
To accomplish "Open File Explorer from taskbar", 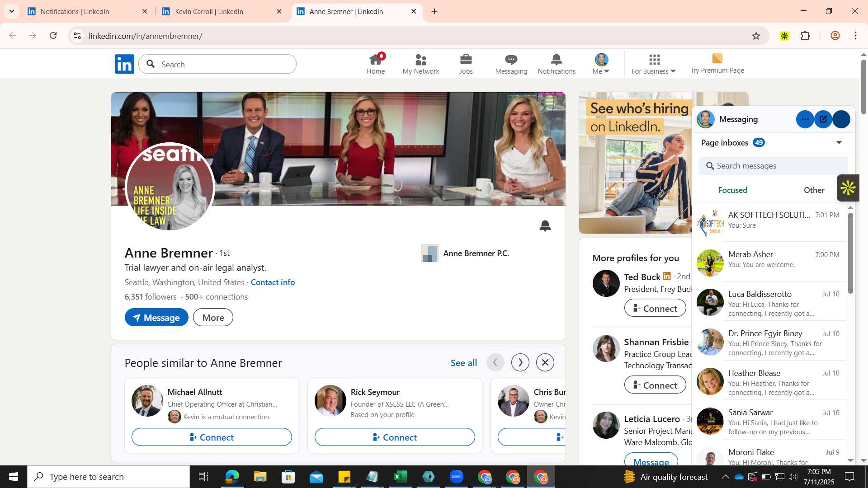I will coord(260,477).
